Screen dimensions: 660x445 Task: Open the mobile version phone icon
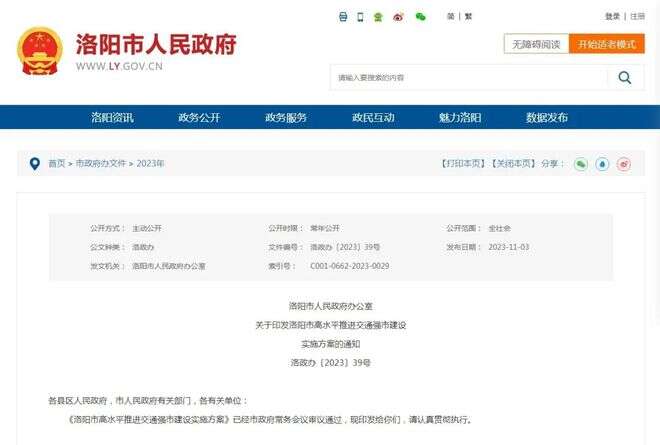point(360,16)
